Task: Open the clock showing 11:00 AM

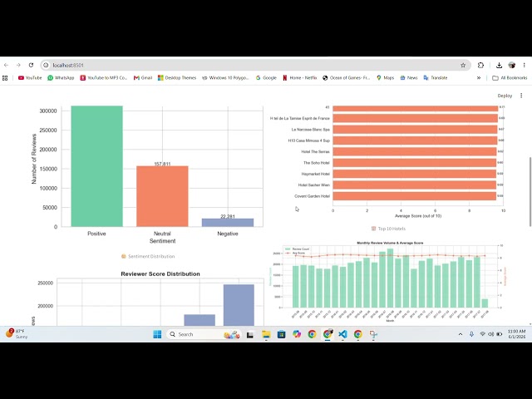Action: click(516, 334)
